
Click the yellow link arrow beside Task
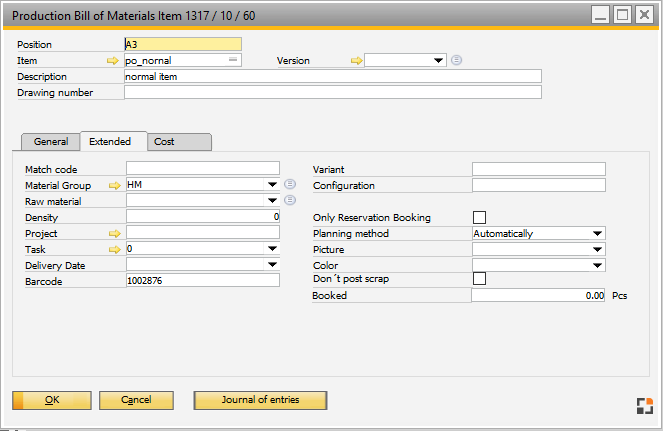113,249
